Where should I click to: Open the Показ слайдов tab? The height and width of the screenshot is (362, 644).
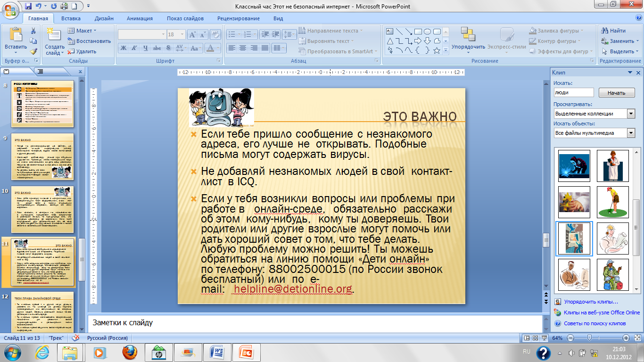185,18
